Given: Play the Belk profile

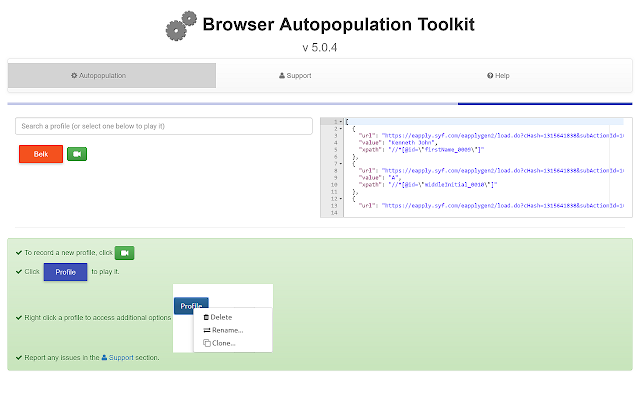Looking at the screenshot, I should click(x=41, y=154).
